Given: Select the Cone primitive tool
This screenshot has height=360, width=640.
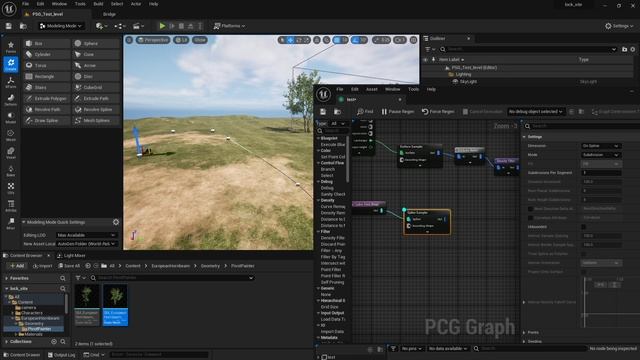Looking at the screenshot, I should (x=96, y=54).
